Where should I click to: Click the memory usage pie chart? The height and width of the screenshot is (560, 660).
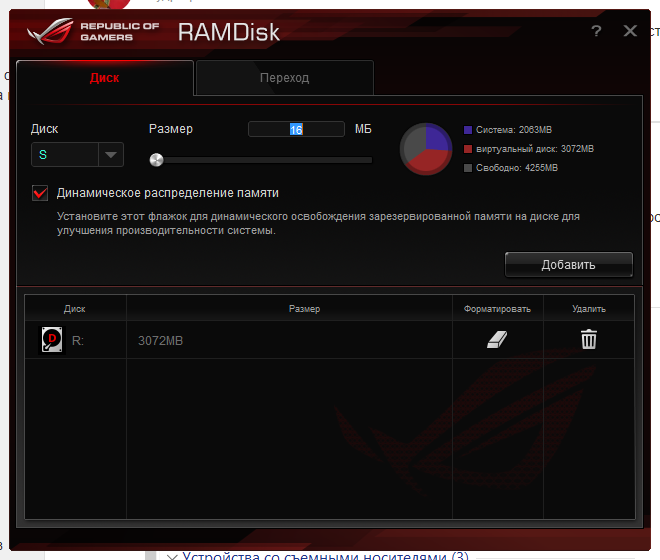click(x=426, y=149)
